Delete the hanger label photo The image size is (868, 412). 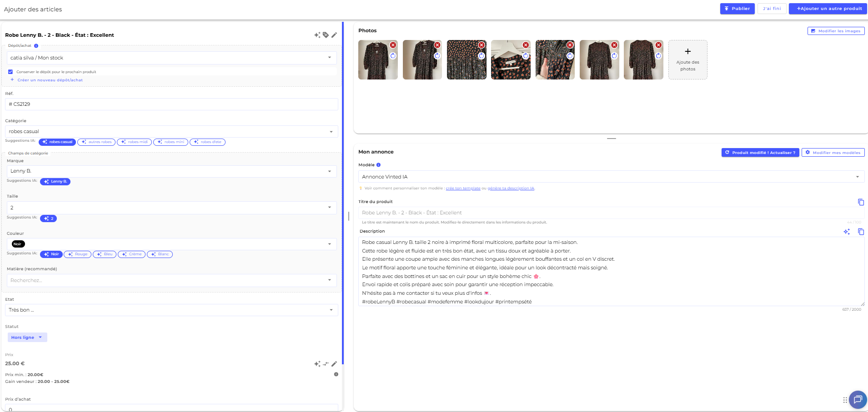point(526,45)
